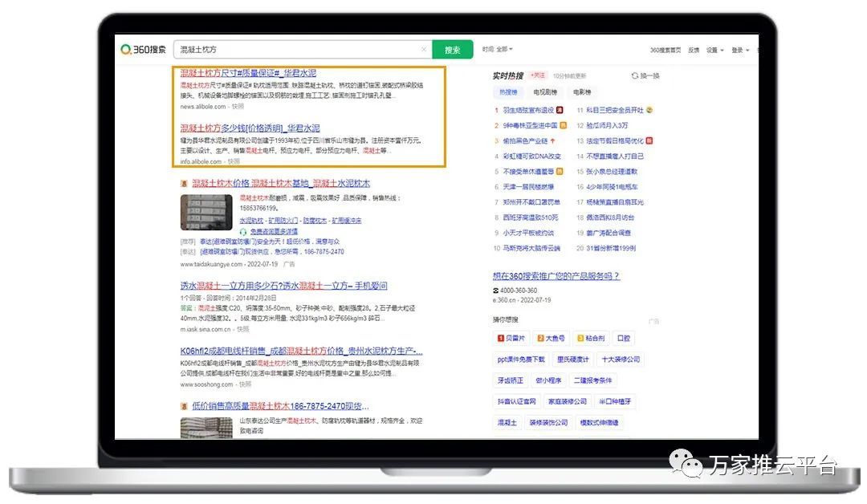Clear the search box with the X icon
The width and height of the screenshot is (867, 504).
tap(424, 50)
